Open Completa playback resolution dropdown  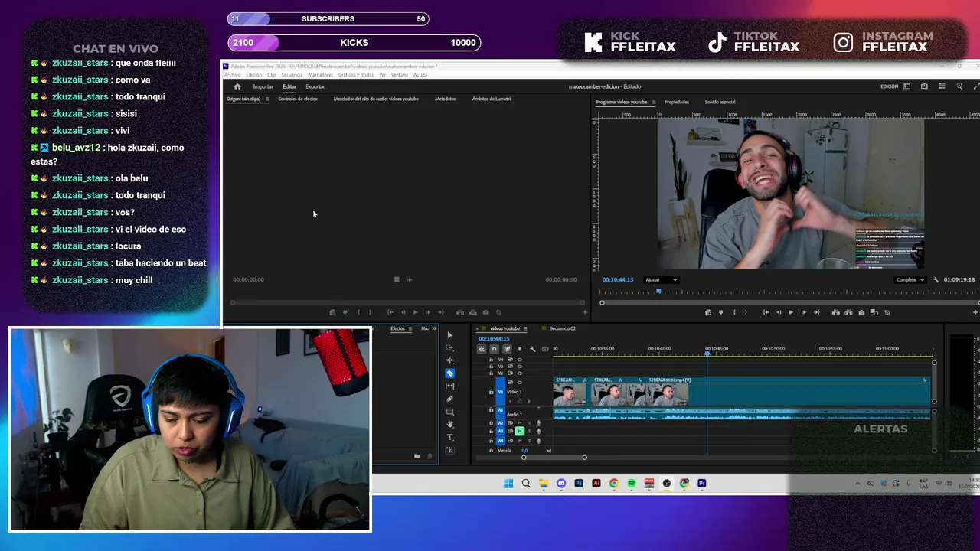click(x=910, y=279)
